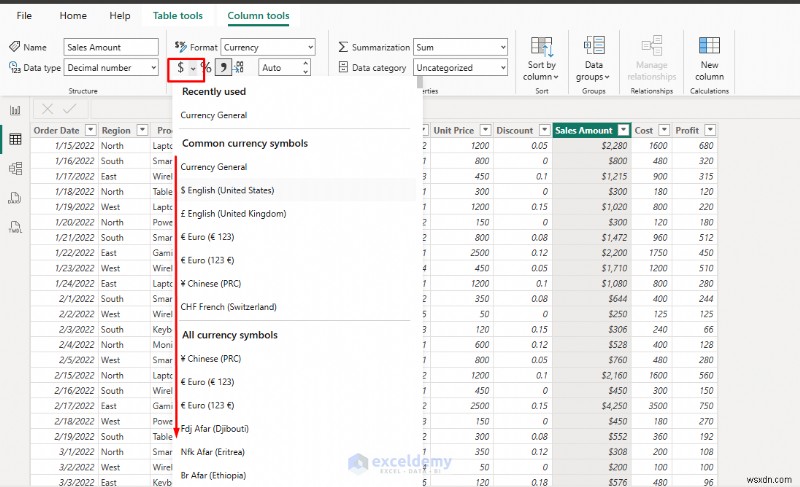Open Model view from the sidebar
The image size is (800, 487).
[15, 168]
